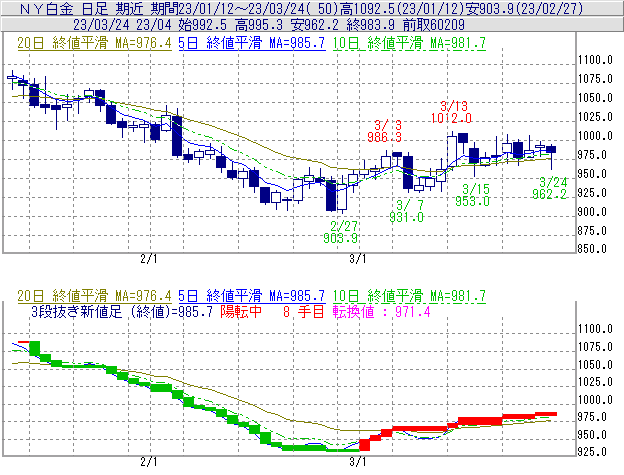Click the magenta 転換値 : 971.4 text

382,311
